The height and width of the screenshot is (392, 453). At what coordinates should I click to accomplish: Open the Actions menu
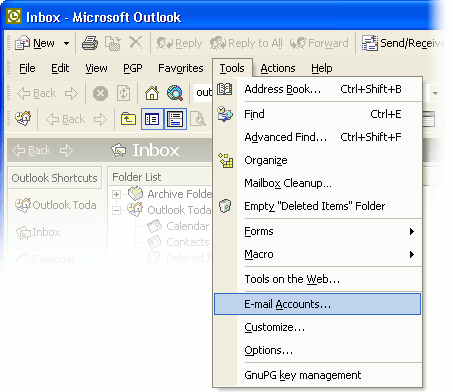point(278,68)
